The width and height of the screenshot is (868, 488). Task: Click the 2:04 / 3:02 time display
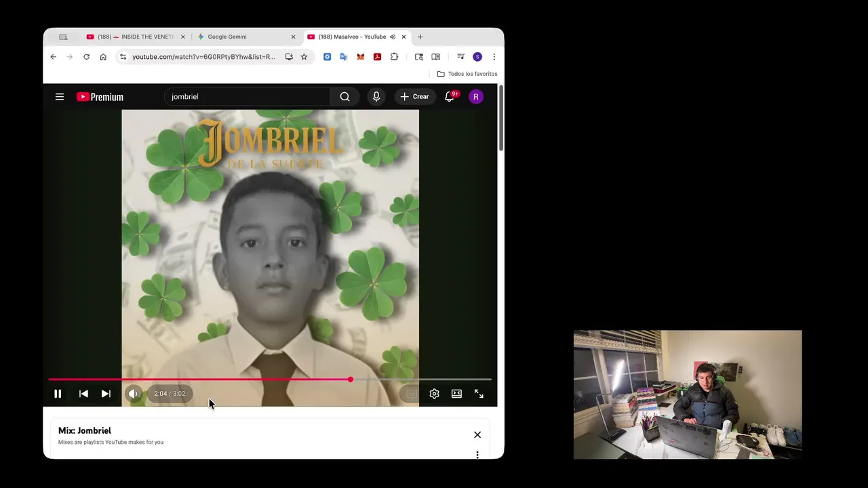(x=170, y=394)
